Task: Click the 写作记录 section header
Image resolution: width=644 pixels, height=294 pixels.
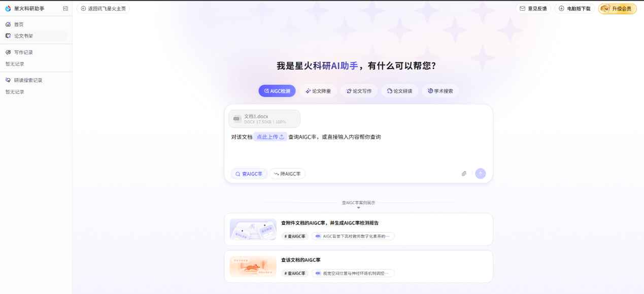Action: coord(23,52)
